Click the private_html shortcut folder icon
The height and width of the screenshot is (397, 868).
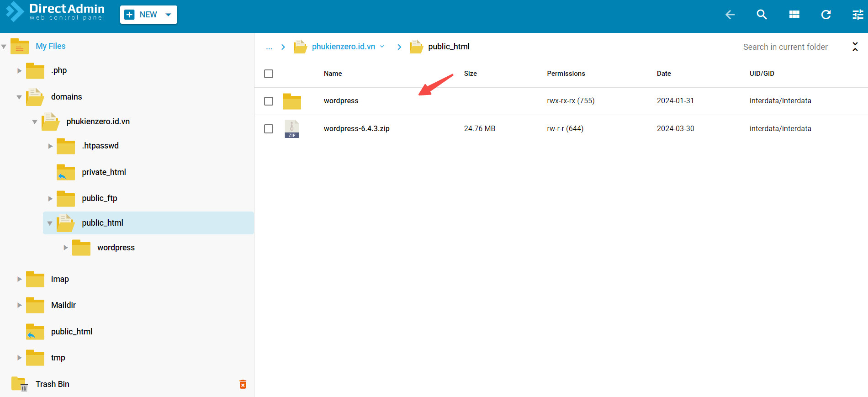pos(66,172)
